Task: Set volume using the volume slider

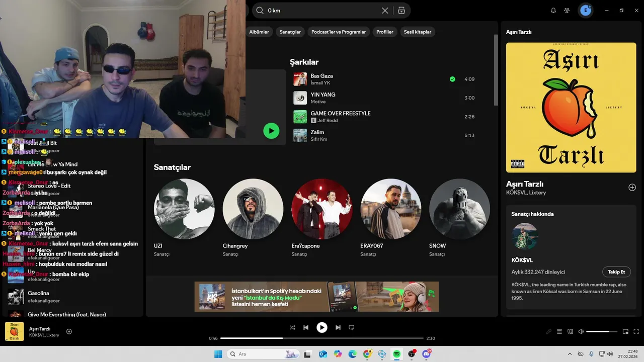Action: coord(602,332)
